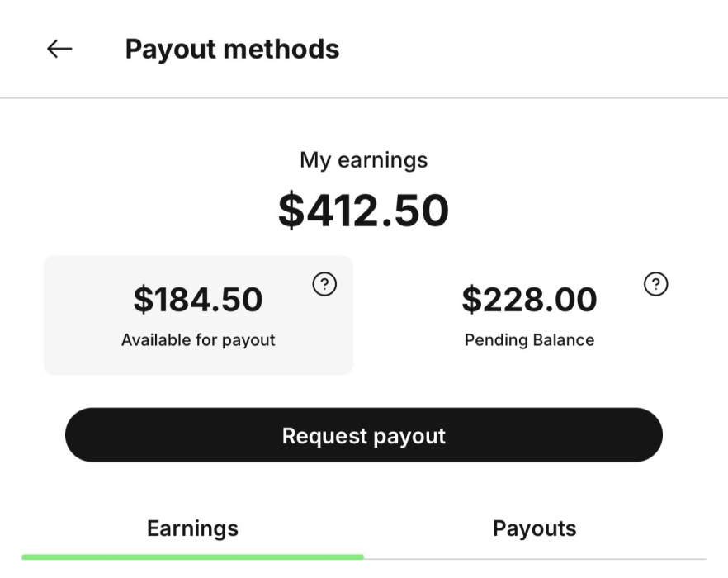Click the gray underline beneath Payouts tab
The image size is (728, 578).
pyautogui.click(x=535, y=559)
